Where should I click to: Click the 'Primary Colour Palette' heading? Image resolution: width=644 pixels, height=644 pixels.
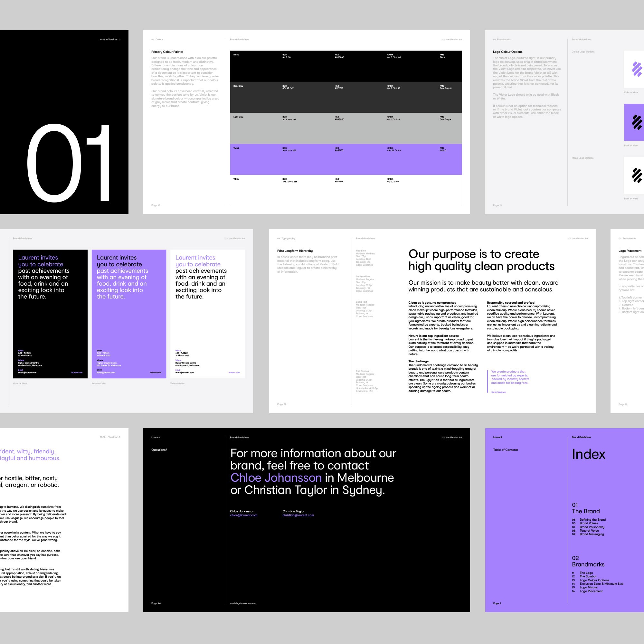(167, 52)
